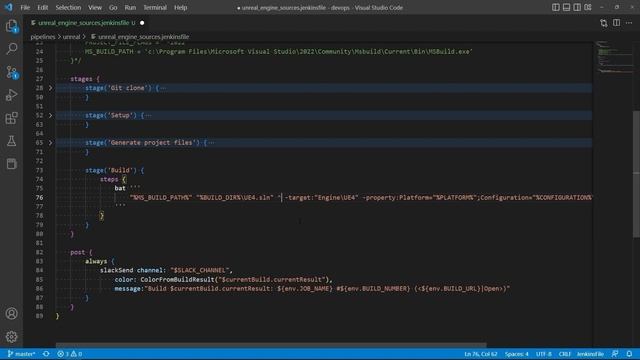
Task: Click the horizontal scrollbar thumb of editor
Action: point(271,345)
